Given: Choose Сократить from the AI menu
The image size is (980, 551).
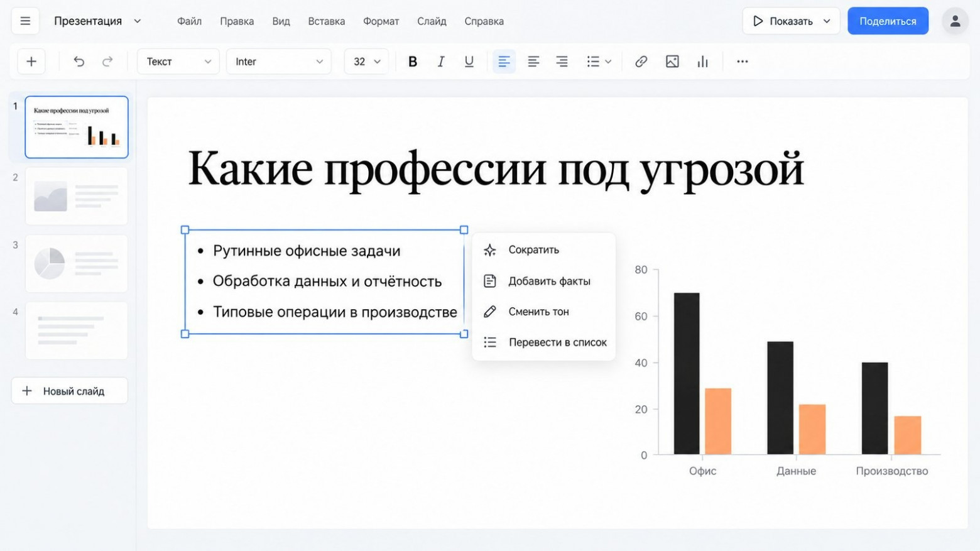Looking at the screenshot, I should 543,250.
